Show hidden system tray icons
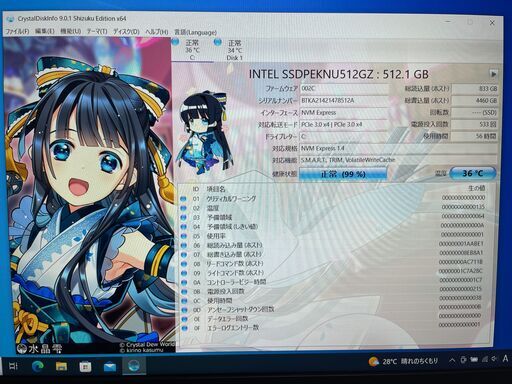This screenshot has height=384, width=512. pos(452,360)
